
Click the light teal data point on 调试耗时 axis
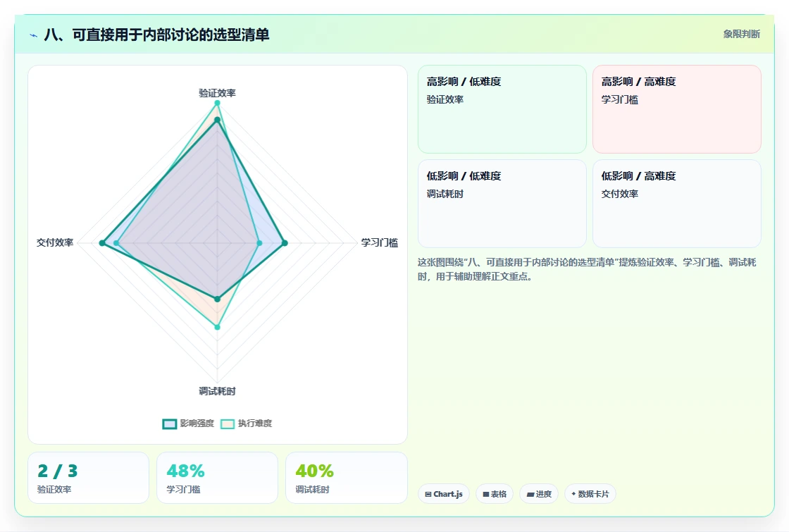point(218,327)
